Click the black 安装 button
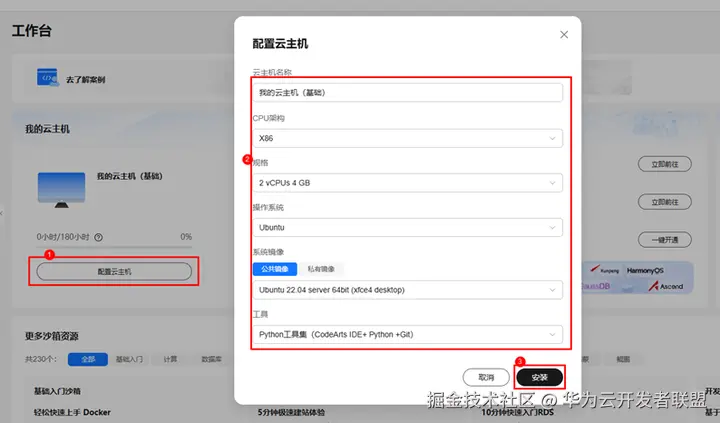Image resolution: width=720 pixels, height=423 pixels. [540, 378]
